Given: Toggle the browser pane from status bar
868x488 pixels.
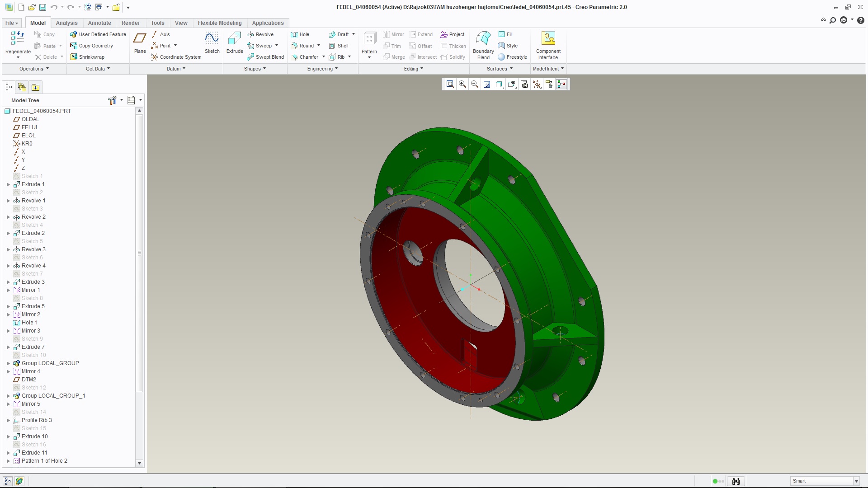Looking at the screenshot, I should [19, 481].
